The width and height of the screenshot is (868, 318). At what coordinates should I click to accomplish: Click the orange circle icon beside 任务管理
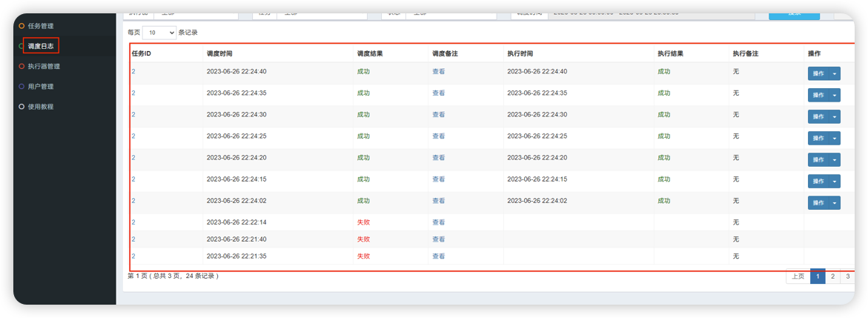tap(21, 26)
